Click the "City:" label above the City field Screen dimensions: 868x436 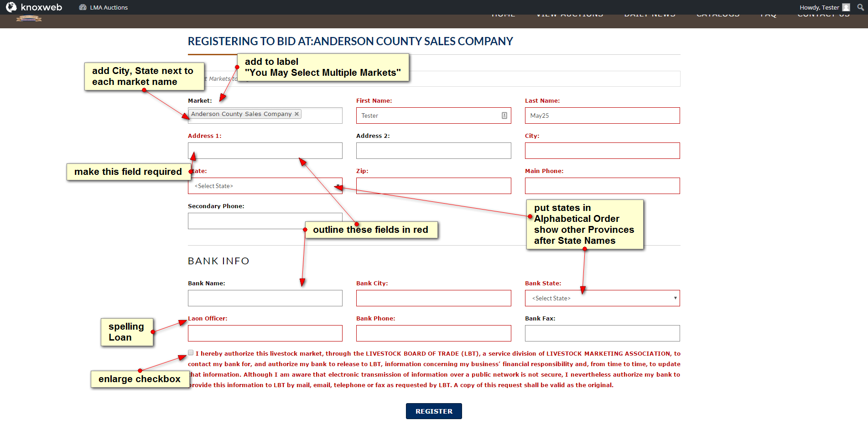pyautogui.click(x=532, y=136)
